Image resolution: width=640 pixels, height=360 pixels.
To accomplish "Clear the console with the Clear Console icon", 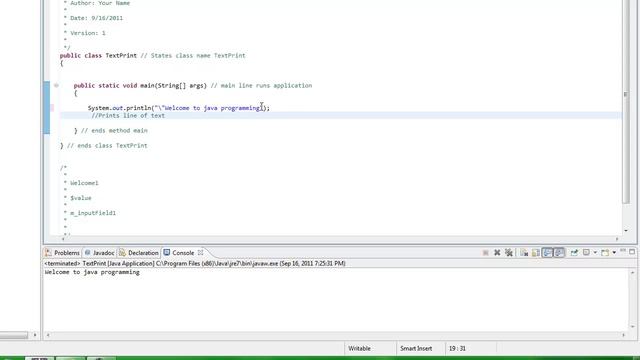I will click(x=524, y=253).
